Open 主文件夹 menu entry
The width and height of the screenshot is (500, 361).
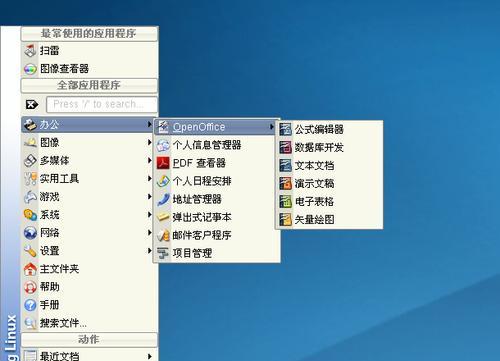[x=89, y=269]
